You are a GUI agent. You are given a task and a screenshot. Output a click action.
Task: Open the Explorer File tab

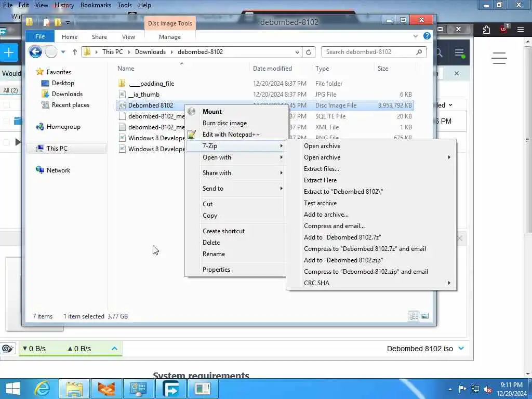[39, 36]
